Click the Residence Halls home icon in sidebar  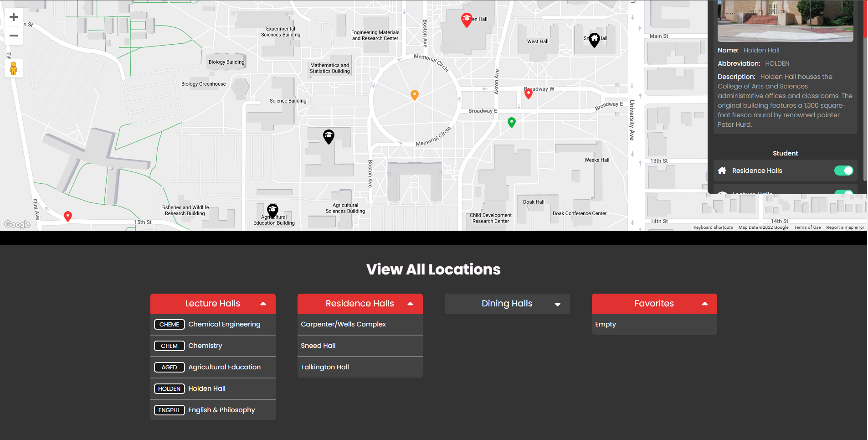tap(722, 171)
